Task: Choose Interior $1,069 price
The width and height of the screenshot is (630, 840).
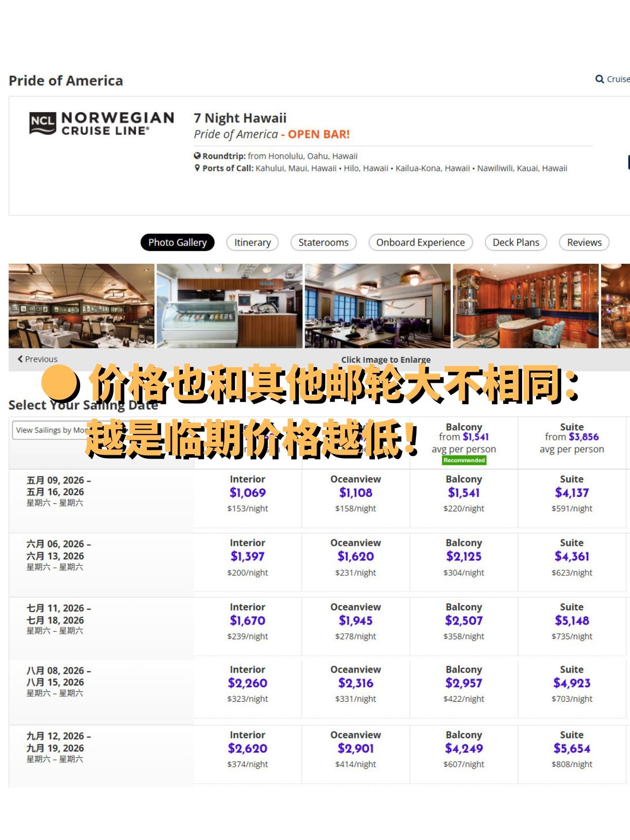Action: tap(248, 493)
